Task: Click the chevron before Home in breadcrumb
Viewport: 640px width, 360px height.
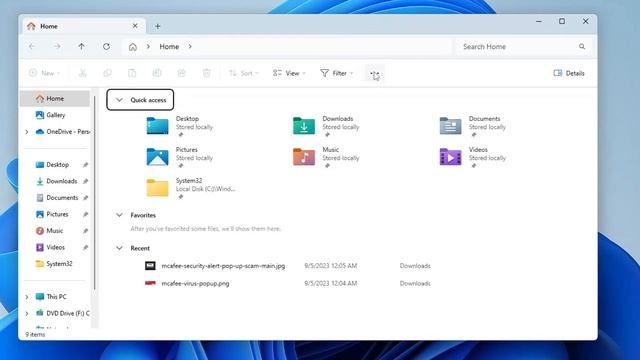Action: pyautogui.click(x=149, y=47)
